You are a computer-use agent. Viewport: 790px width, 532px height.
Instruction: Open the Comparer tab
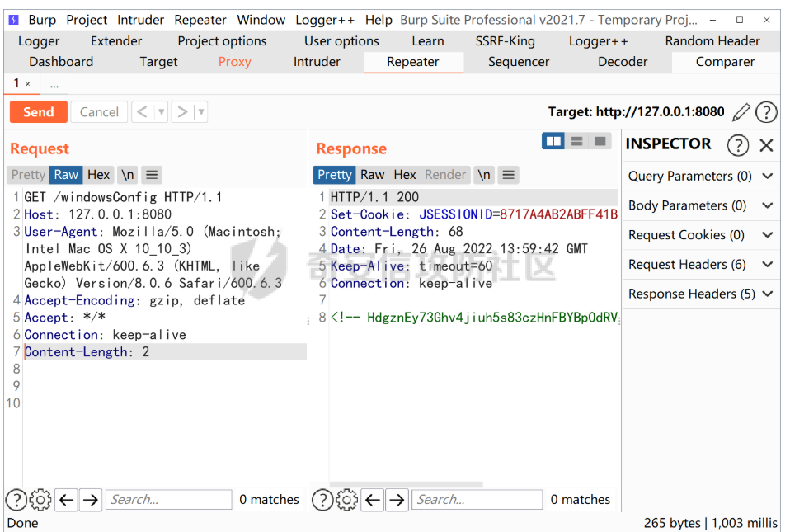(725, 62)
